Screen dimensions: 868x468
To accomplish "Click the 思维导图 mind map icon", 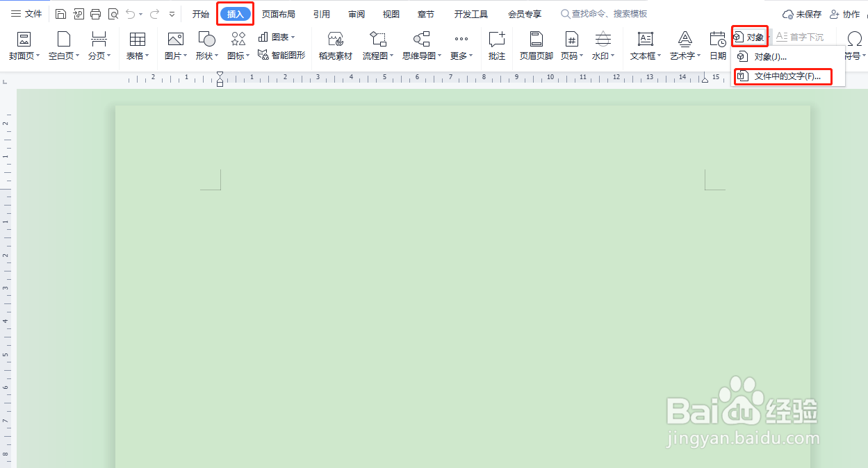I will click(x=421, y=39).
